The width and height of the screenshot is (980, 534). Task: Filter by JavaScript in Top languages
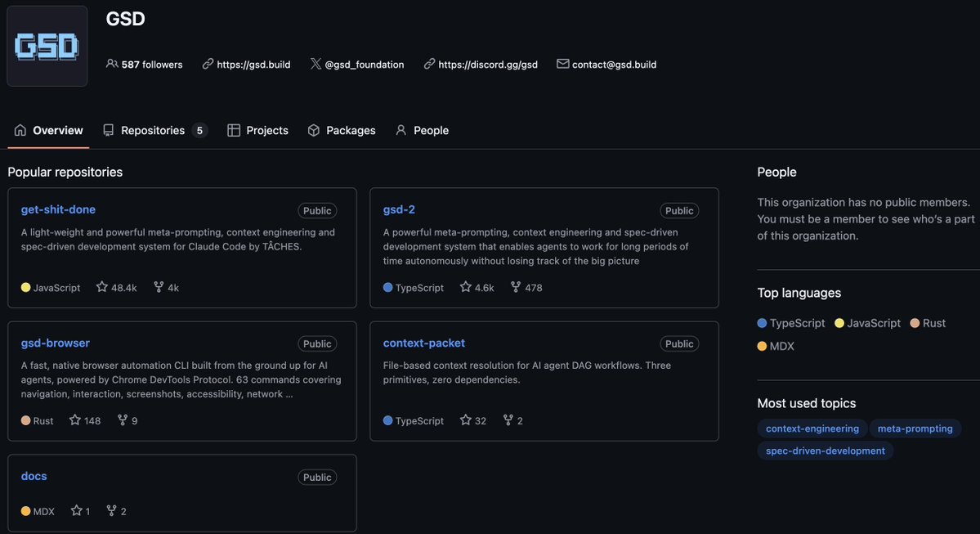click(x=867, y=323)
